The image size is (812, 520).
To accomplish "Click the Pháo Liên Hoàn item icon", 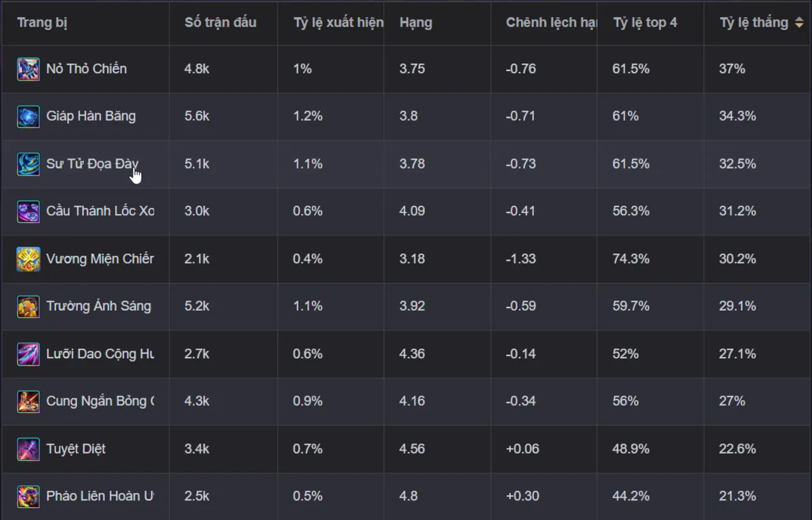I will 28,496.
